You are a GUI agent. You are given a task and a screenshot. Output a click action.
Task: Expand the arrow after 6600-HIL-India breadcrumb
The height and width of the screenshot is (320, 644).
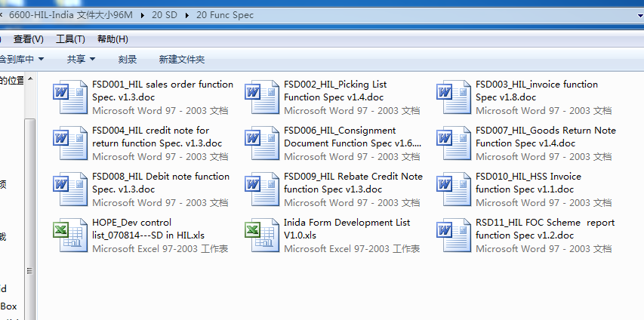(142, 15)
